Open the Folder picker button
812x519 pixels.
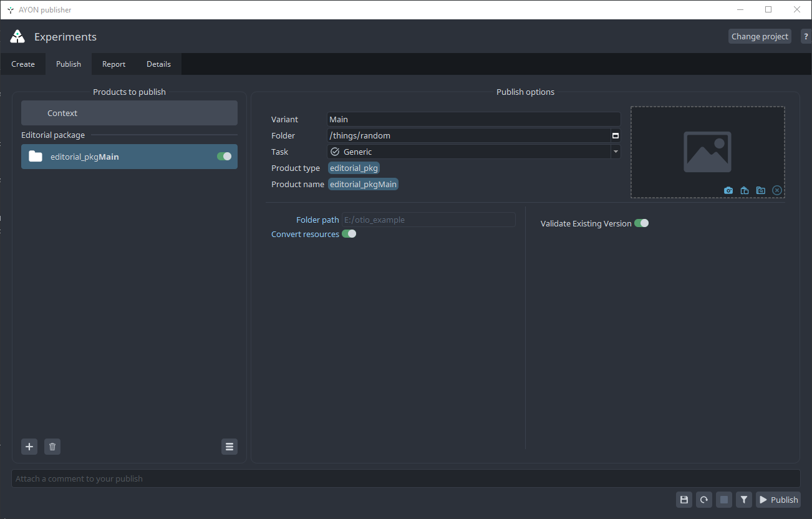pyautogui.click(x=616, y=135)
